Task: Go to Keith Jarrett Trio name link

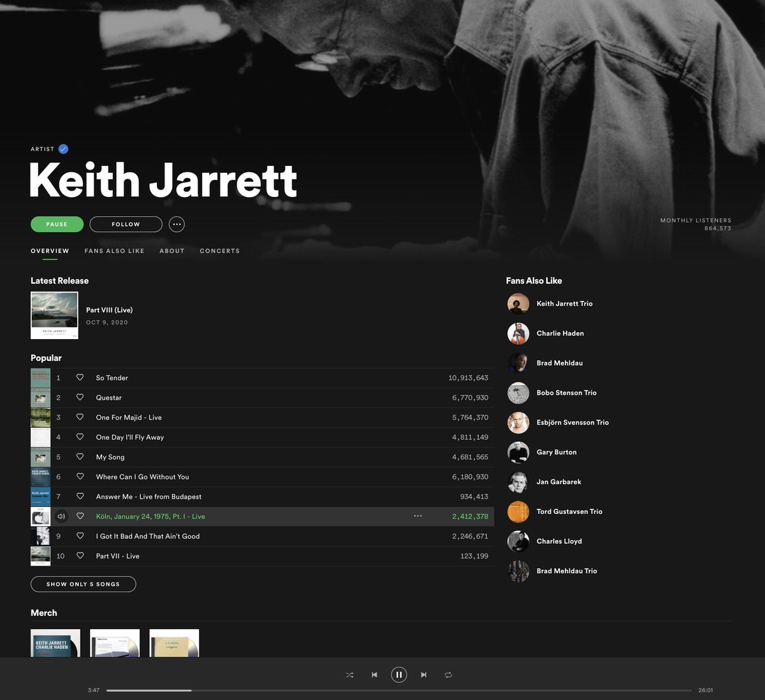Action: pyautogui.click(x=564, y=303)
